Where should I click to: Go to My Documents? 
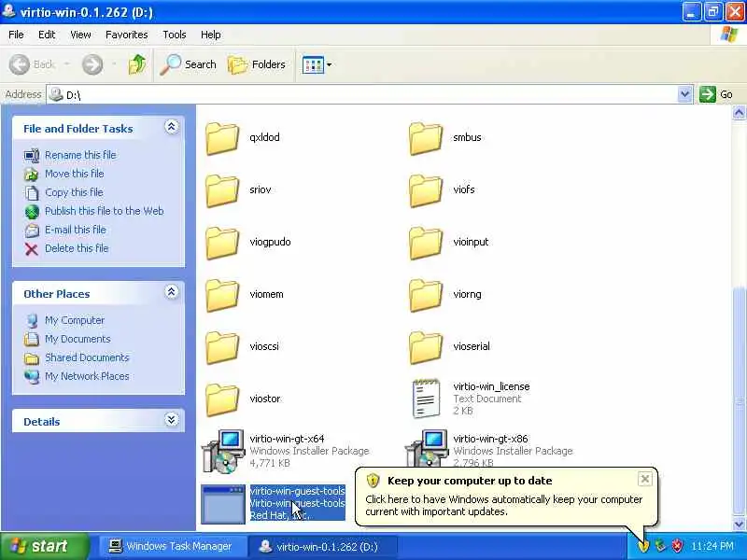click(x=78, y=339)
